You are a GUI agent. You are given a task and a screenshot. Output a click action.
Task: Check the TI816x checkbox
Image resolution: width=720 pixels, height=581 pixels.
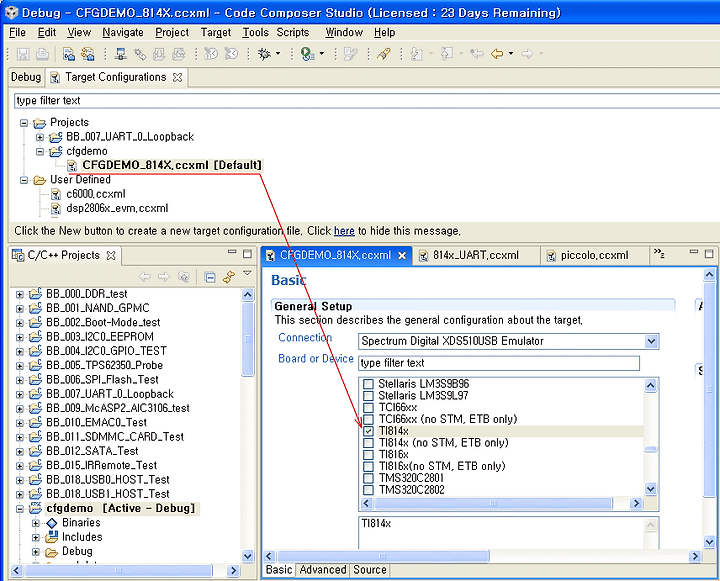(368, 454)
